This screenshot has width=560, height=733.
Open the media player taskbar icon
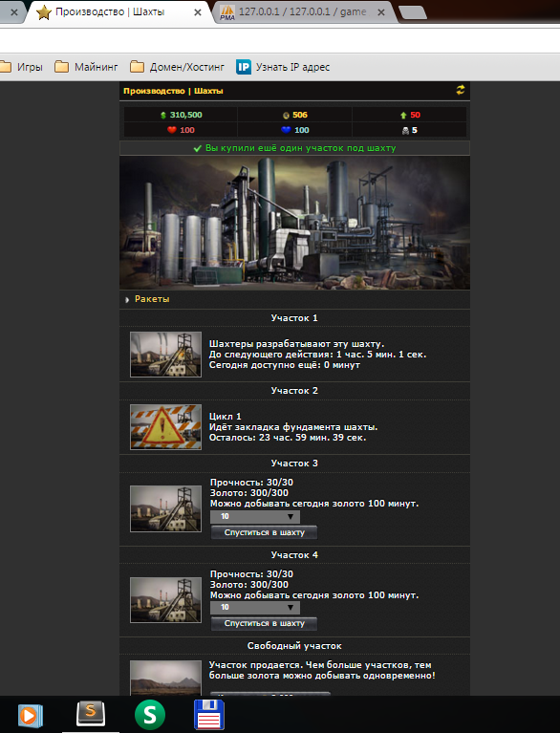pos(31,715)
